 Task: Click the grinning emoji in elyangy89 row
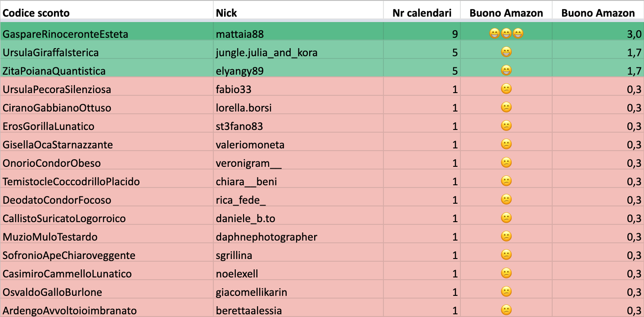click(x=506, y=71)
